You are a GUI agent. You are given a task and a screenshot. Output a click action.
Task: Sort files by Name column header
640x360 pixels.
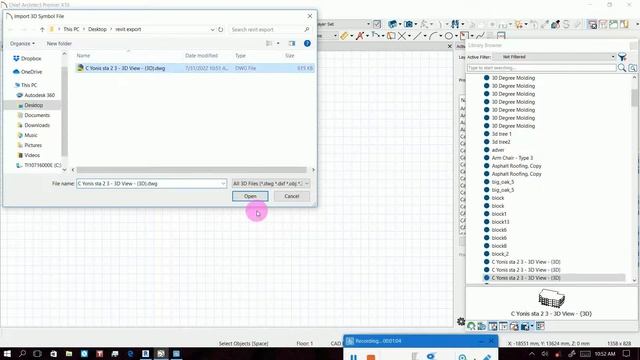tap(83, 56)
